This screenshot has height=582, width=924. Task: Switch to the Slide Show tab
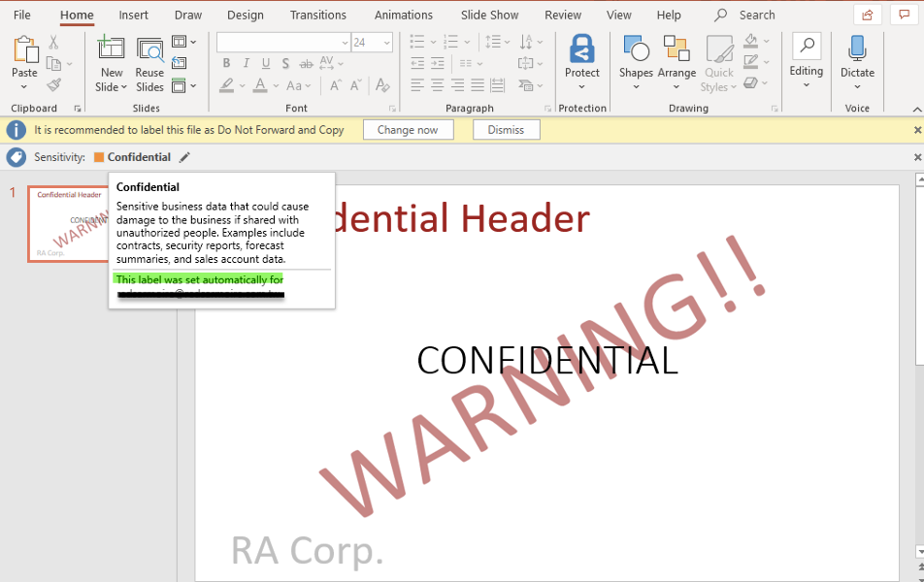pyautogui.click(x=490, y=15)
